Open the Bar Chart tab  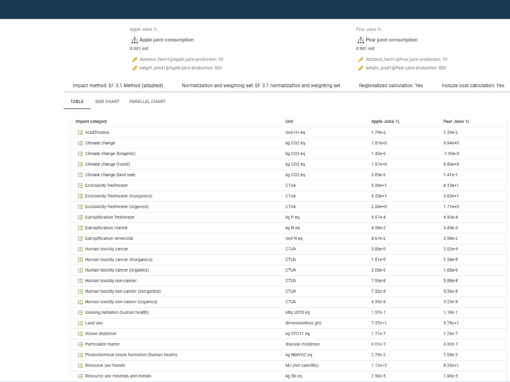107,101
